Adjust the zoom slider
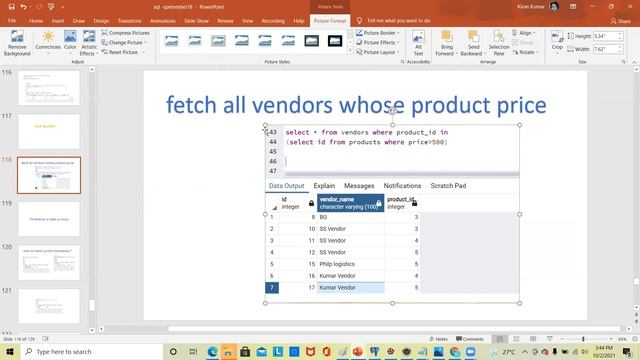 click(x=583, y=339)
